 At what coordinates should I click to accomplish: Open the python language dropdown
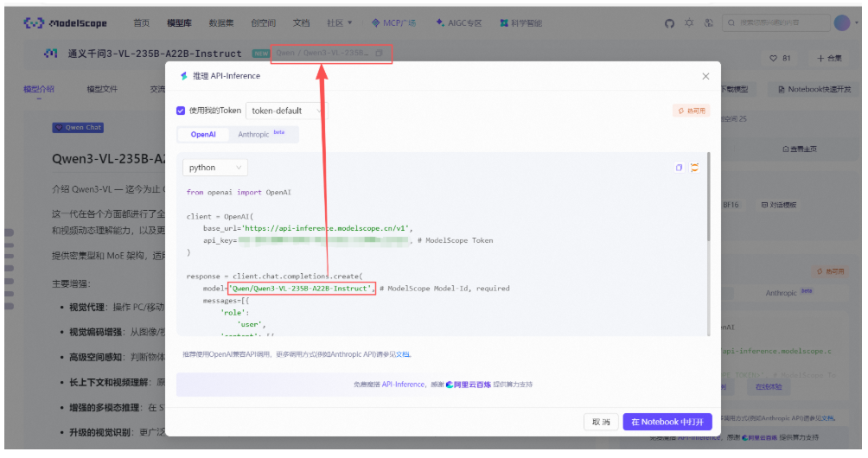click(215, 168)
